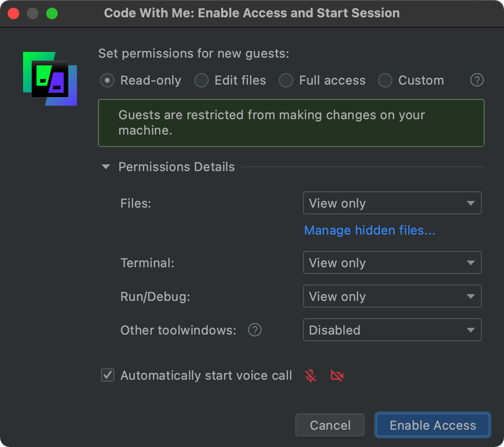Choose the Full access radio button
This screenshot has width=504, height=447.
click(x=286, y=80)
